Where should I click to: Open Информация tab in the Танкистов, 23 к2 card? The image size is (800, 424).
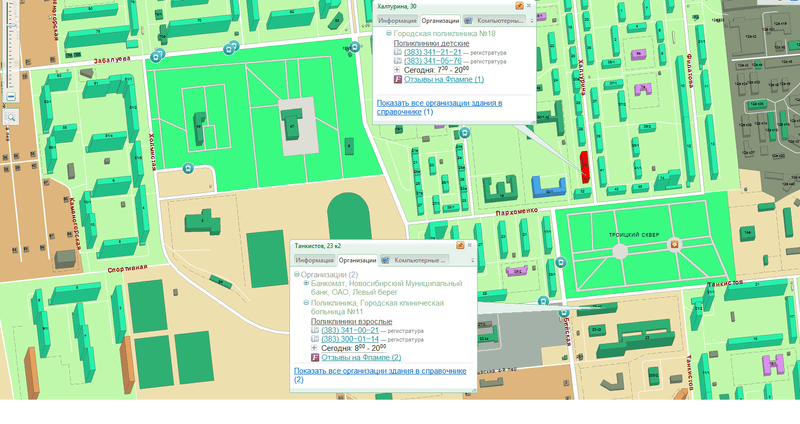click(x=314, y=260)
